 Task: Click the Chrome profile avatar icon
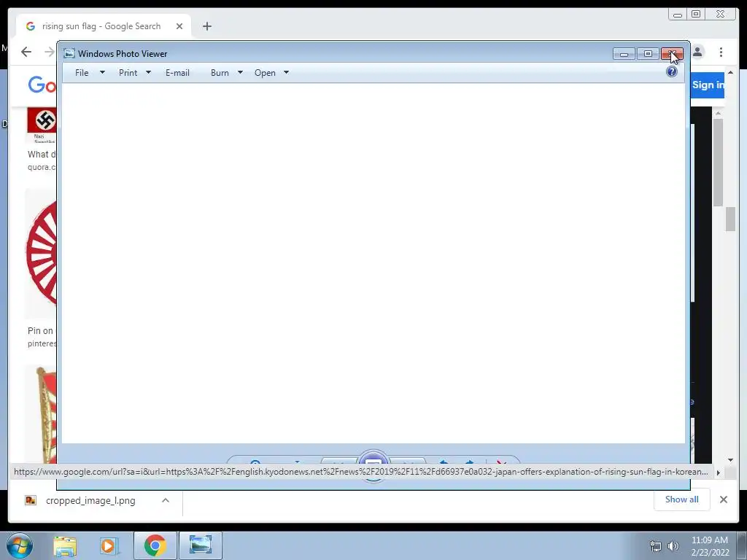click(697, 52)
